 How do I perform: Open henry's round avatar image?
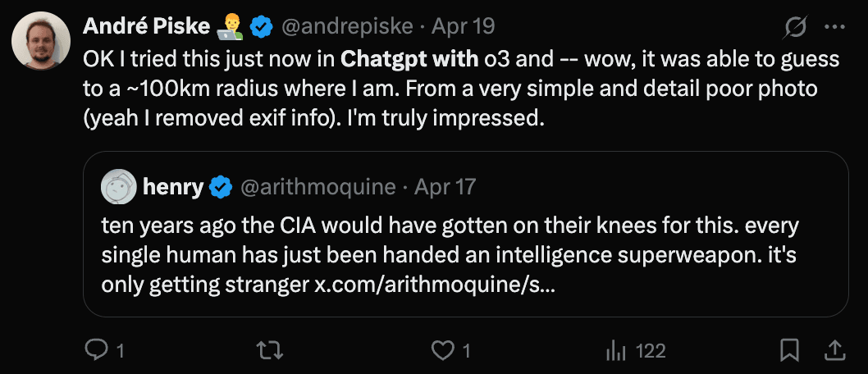point(119,188)
